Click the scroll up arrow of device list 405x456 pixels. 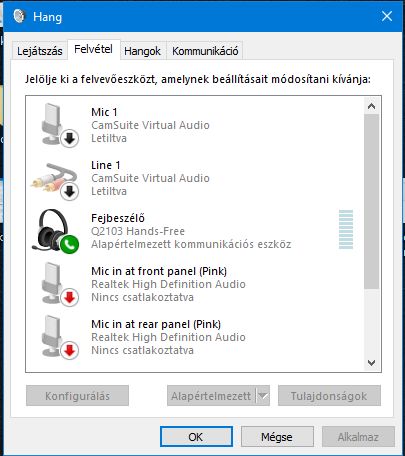tap(371, 106)
